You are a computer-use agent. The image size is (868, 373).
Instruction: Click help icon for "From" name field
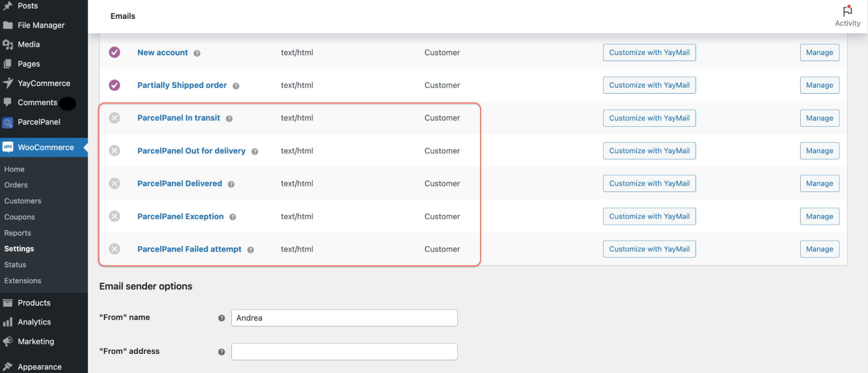tap(221, 318)
